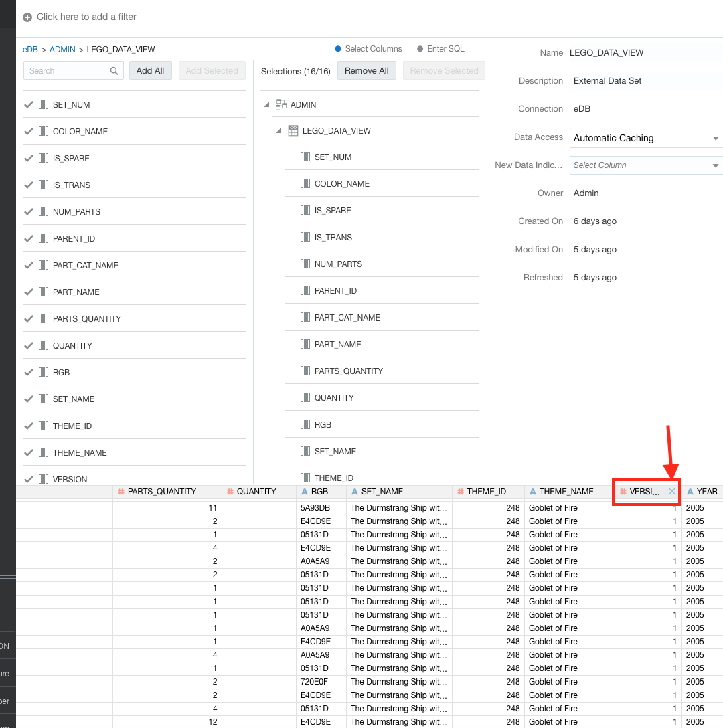Viewport: 723px width, 728px height.
Task: Click the measure hash icon on PARTS_QUANTITY header
Action: (120, 492)
